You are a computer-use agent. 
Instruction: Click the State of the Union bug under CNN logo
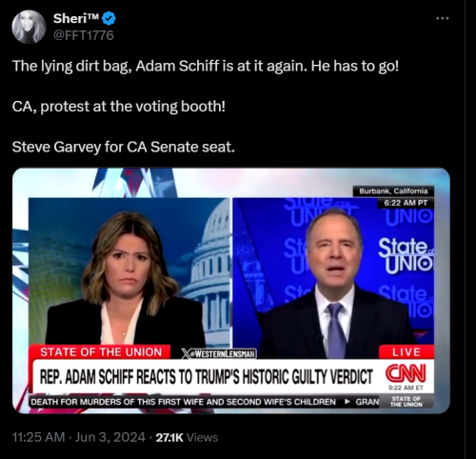407,402
